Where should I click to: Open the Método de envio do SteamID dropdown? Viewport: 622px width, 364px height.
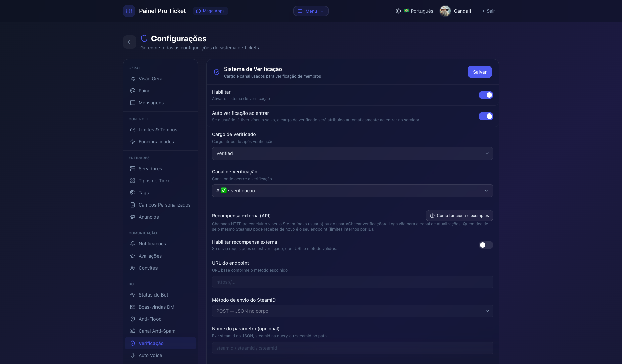353,311
